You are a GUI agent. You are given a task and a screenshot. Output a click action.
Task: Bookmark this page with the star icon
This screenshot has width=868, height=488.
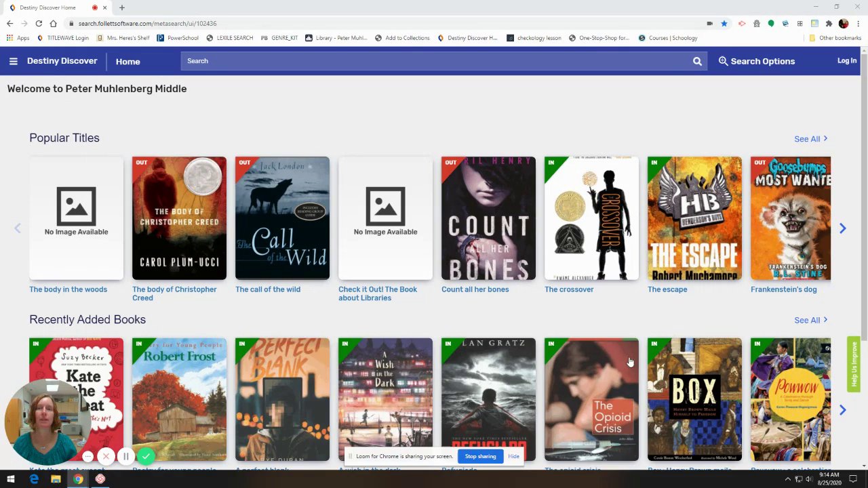(724, 24)
